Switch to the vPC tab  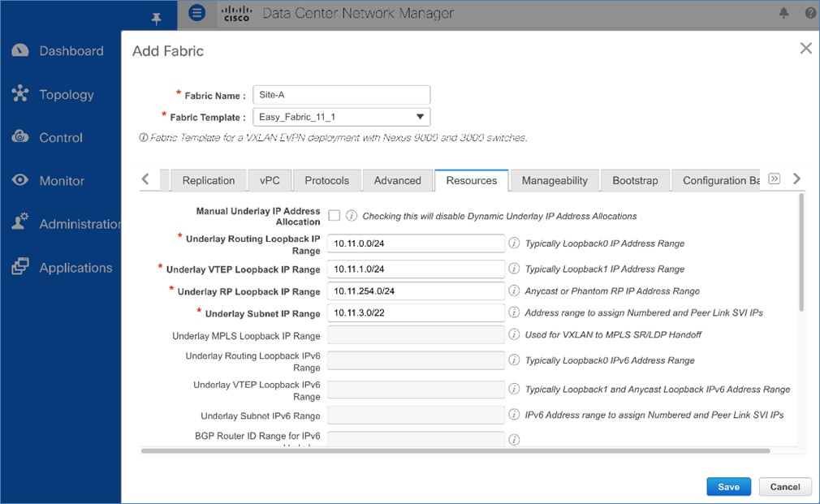point(270,180)
